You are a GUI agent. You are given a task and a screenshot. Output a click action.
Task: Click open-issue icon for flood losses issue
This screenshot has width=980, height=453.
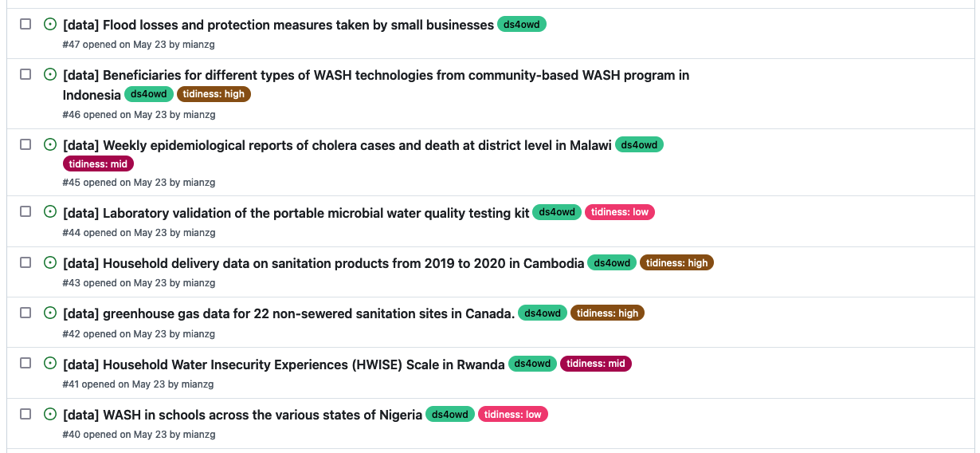coord(50,24)
